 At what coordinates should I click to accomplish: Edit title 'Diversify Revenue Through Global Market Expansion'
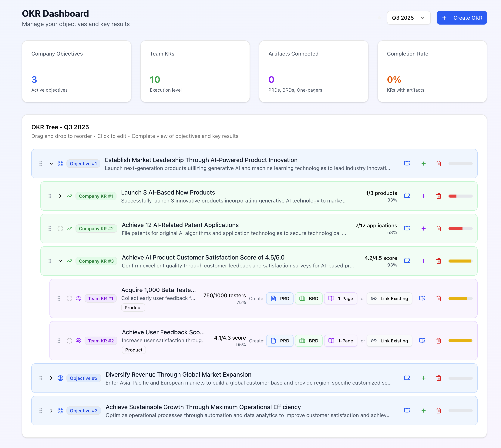(x=178, y=374)
